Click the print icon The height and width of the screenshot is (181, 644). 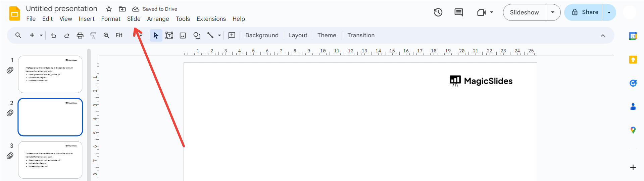coord(80,36)
